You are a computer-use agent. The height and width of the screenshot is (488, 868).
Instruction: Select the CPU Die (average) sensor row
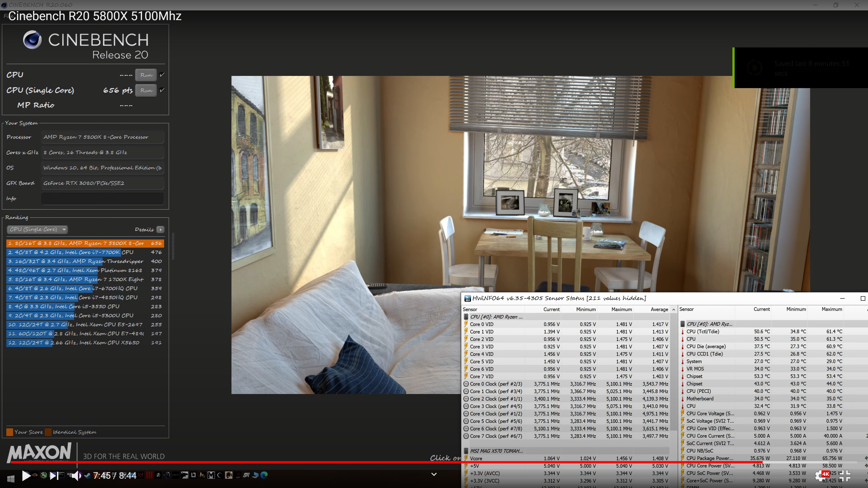773,347
